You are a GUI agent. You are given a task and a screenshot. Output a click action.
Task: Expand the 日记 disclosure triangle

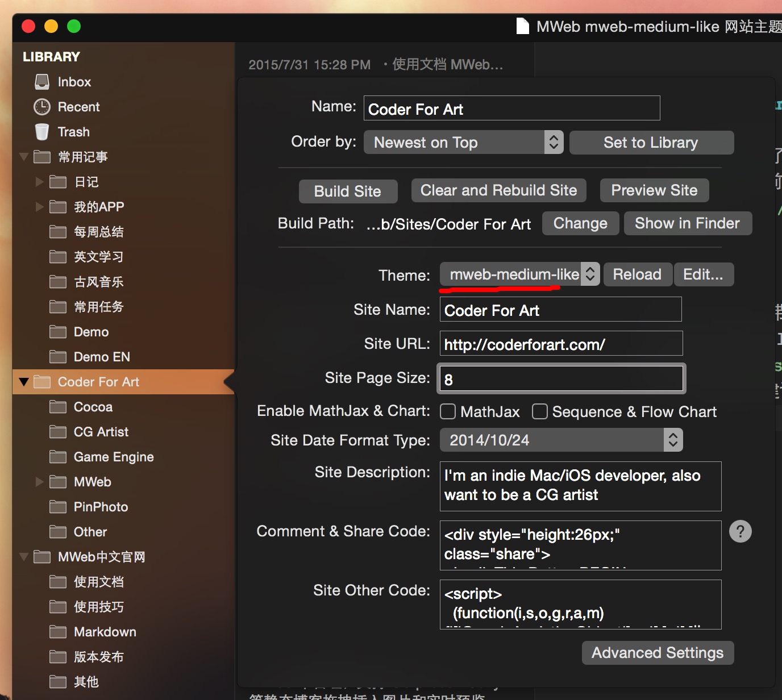40,182
